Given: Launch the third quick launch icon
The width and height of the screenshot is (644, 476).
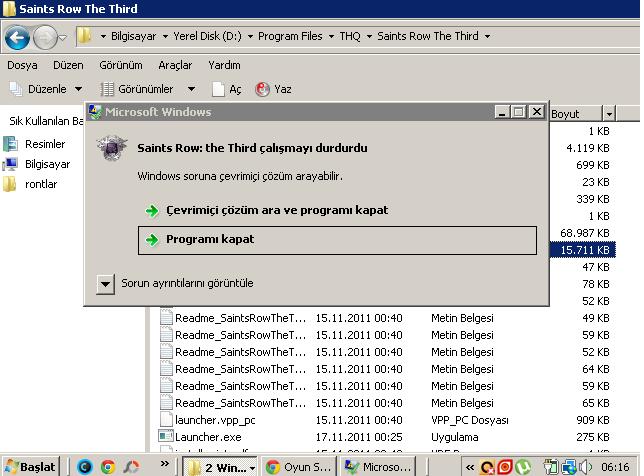Looking at the screenshot, I should pos(131,467).
